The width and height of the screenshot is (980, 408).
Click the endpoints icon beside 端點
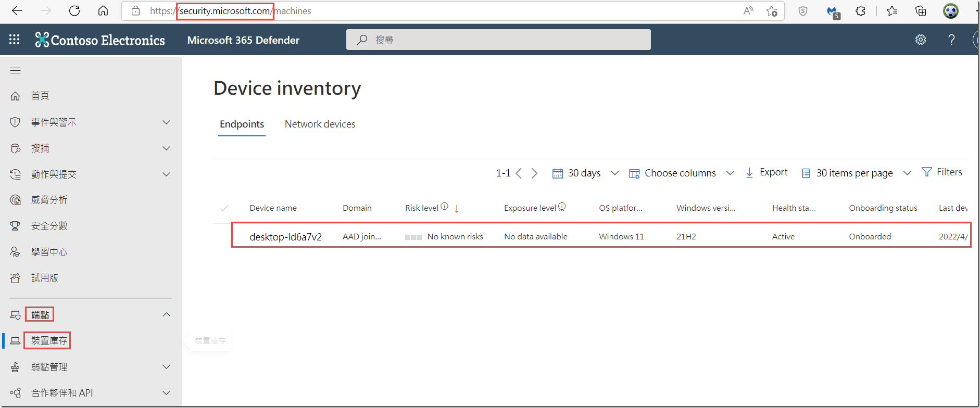click(x=16, y=315)
